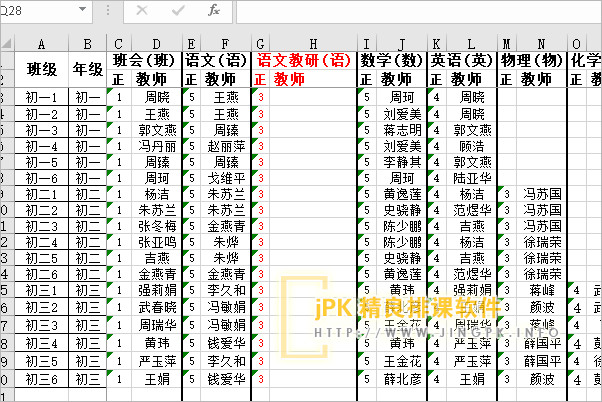
Task: Select column D header
Action: click(x=156, y=44)
